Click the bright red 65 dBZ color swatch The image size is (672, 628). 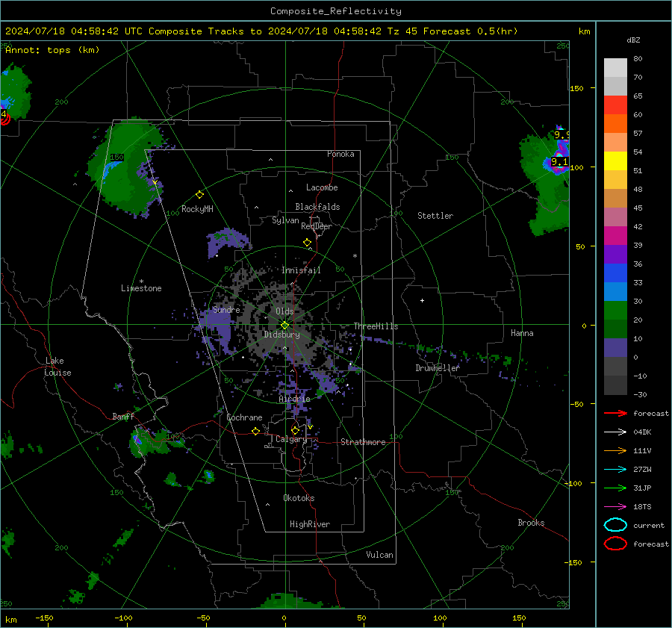click(x=615, y=105)
